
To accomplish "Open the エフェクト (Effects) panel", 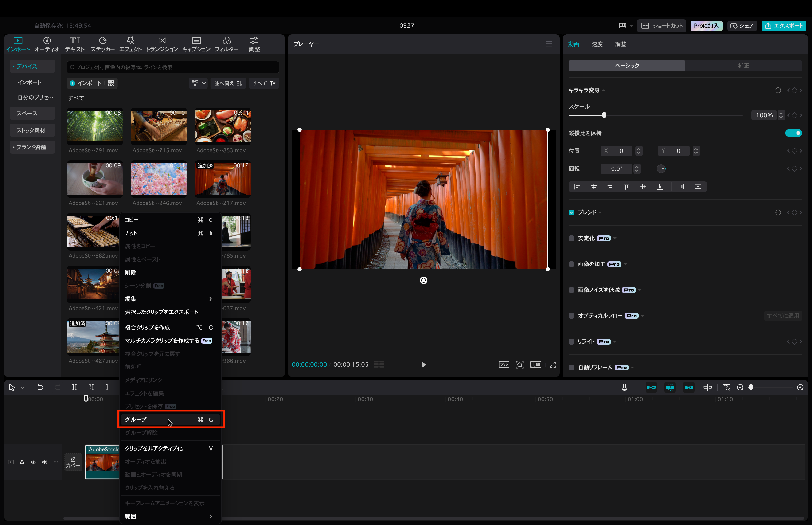I will 130,44.
